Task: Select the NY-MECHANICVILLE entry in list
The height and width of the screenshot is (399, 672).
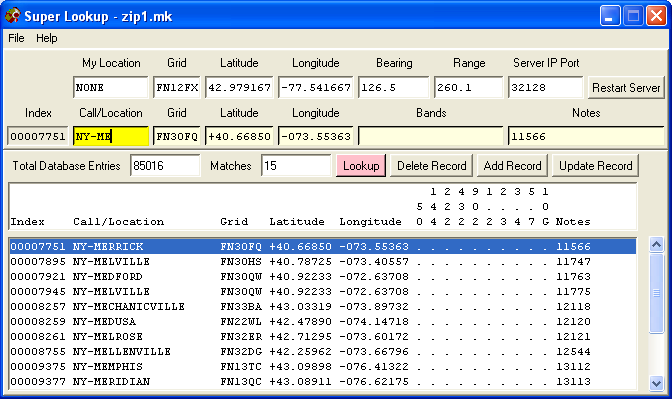Action: [x=323, y=306]
